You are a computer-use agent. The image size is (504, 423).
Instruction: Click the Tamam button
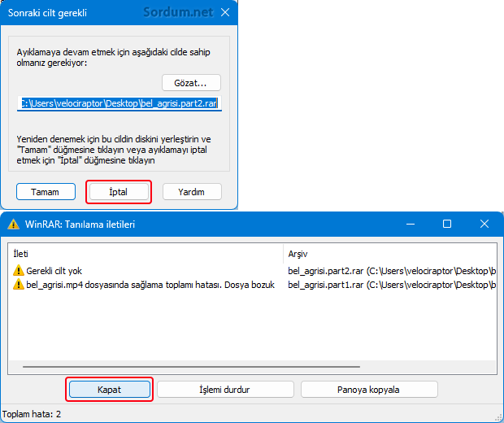tap(46, 192)
